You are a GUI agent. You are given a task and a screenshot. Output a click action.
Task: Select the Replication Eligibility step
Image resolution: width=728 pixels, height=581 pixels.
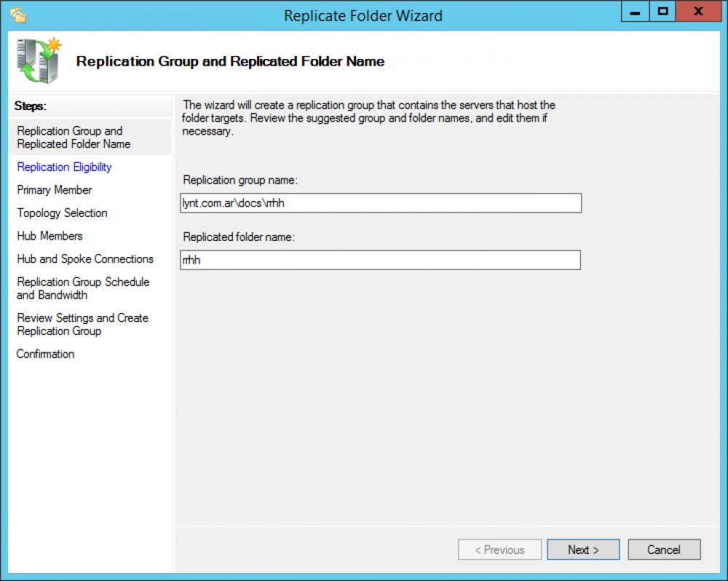tap(64, 167)
